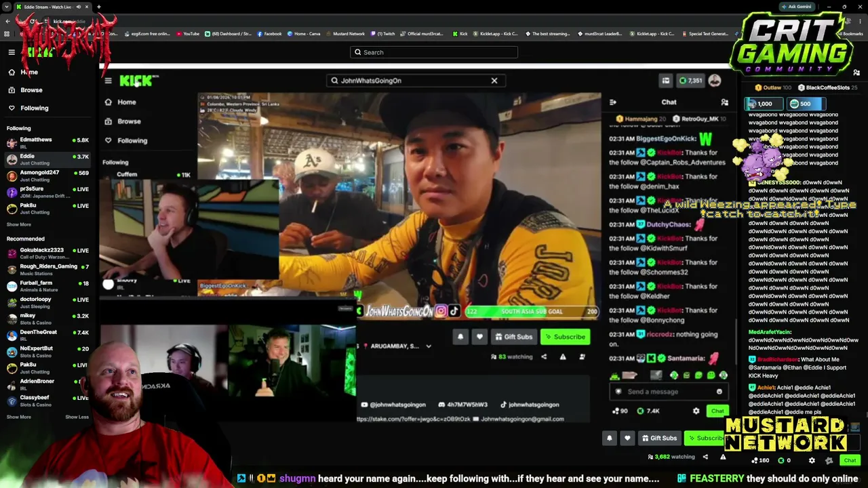The height and width of the screenshot is (488, 868).
Task: Open the Discord link 4h7M7W5hW3
Action: 462,405
